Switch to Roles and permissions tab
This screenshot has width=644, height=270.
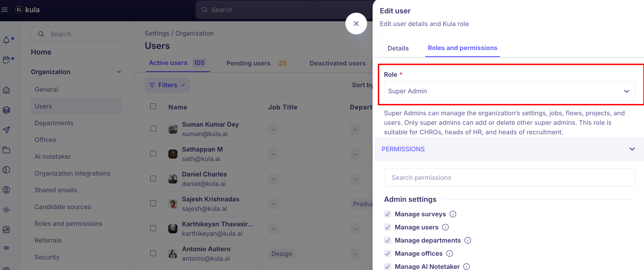[462, 48]
